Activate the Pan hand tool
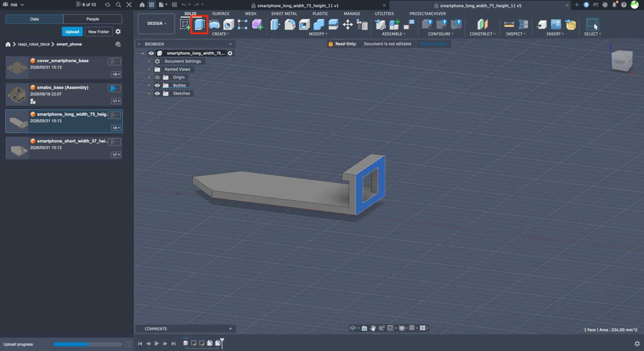 374,328
